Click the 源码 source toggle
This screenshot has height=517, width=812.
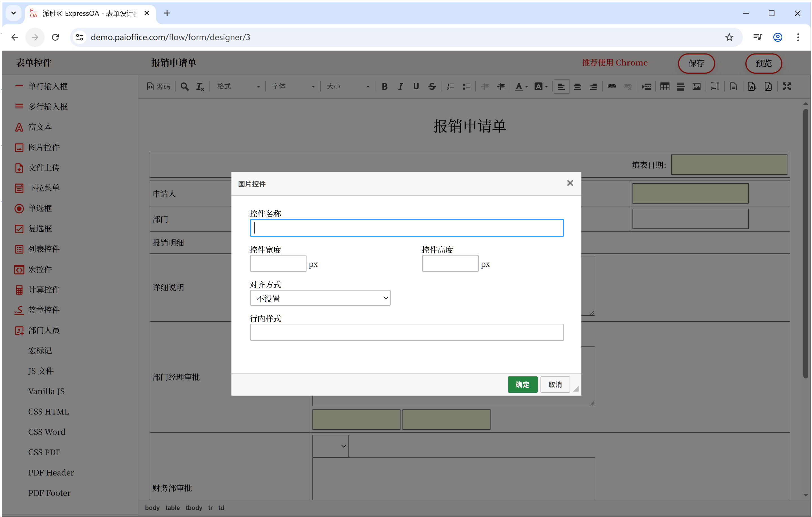(159, 87)
